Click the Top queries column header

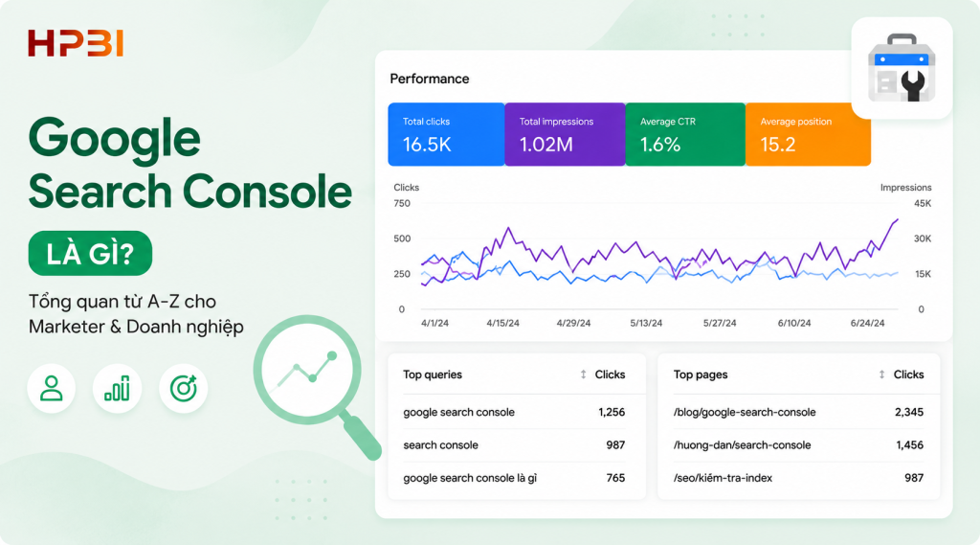433,375
